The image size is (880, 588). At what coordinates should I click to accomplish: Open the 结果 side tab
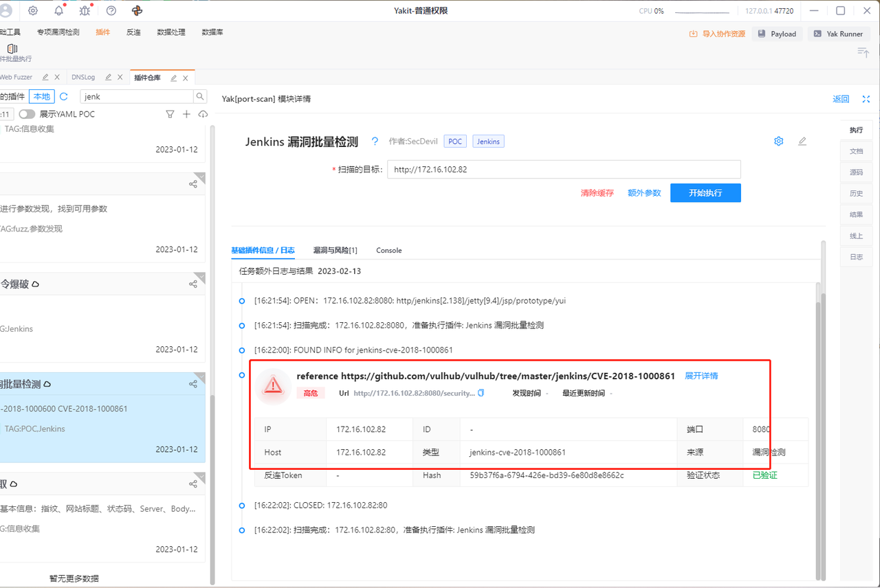(856, 215)
